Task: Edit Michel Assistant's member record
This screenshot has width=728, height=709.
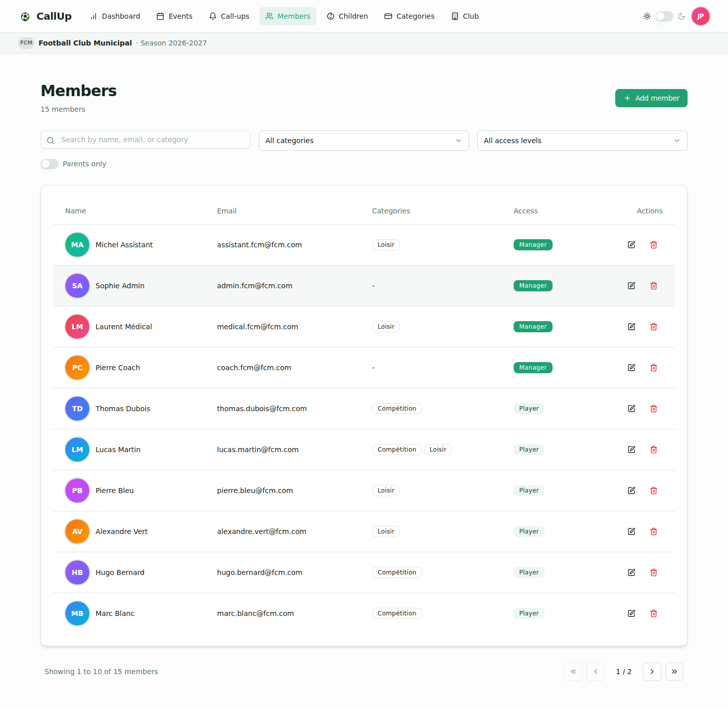Action: click(631, 245)
